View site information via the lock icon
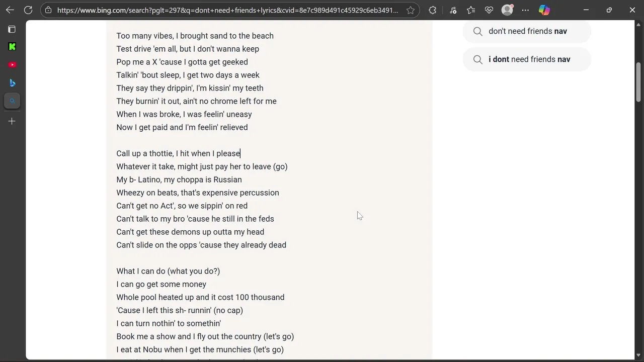The image size is (644, 362). [x=48, y=10]
